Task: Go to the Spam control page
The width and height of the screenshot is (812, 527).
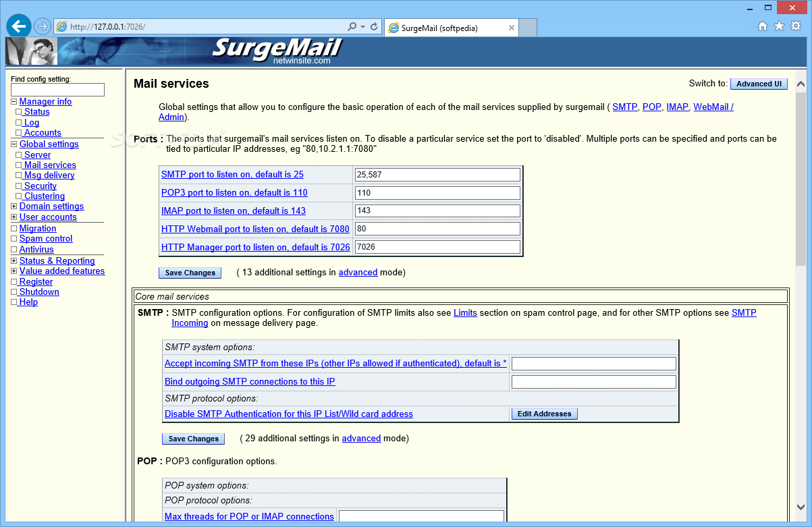Action: 46,239
